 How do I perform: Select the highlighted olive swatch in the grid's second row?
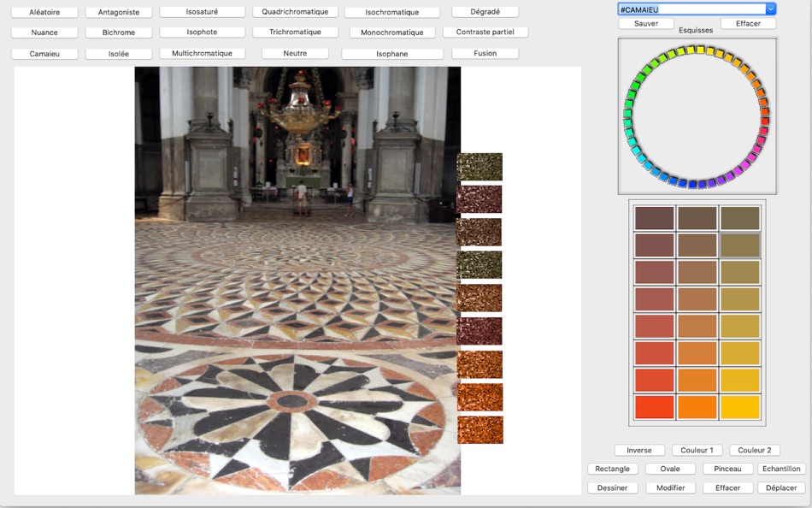coord(740,245)
